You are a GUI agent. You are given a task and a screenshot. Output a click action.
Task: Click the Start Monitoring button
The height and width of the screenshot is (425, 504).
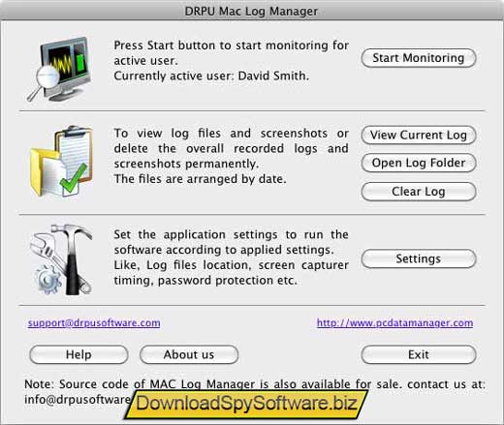pyautogui.click(x=419, y=58)
